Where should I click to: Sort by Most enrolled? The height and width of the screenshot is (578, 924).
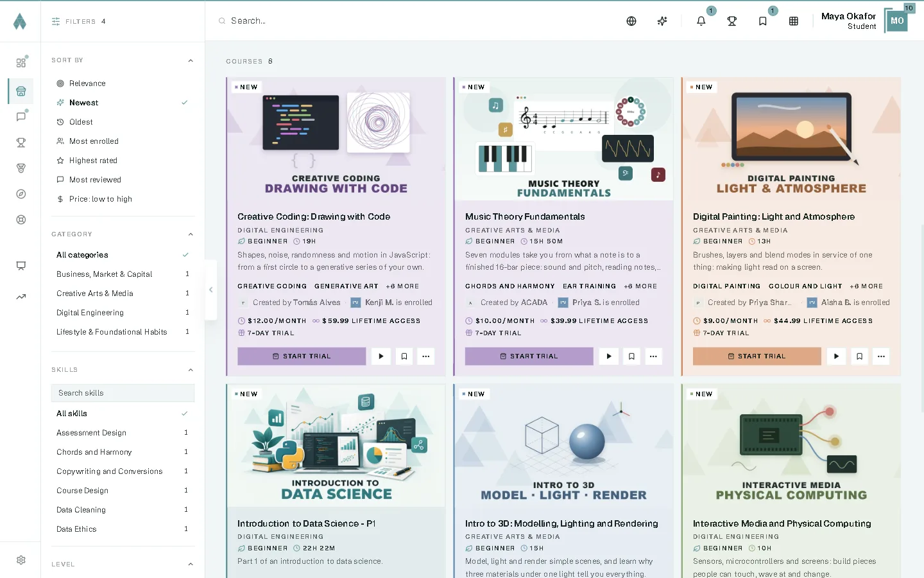(123, 141)
